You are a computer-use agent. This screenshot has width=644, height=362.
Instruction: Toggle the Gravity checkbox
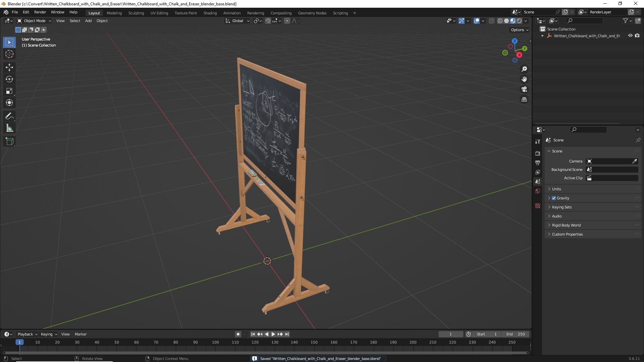[x=554, y=198]
